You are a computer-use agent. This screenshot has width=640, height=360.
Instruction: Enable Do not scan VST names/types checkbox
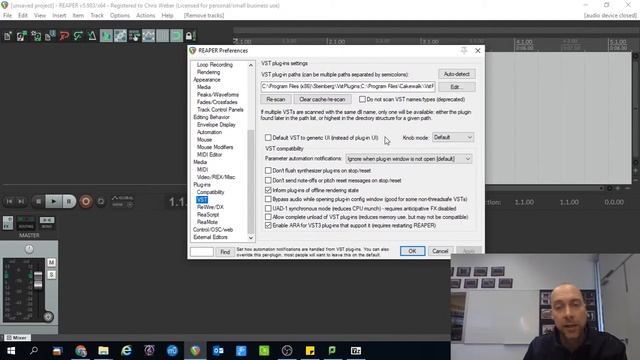[362, 99]
